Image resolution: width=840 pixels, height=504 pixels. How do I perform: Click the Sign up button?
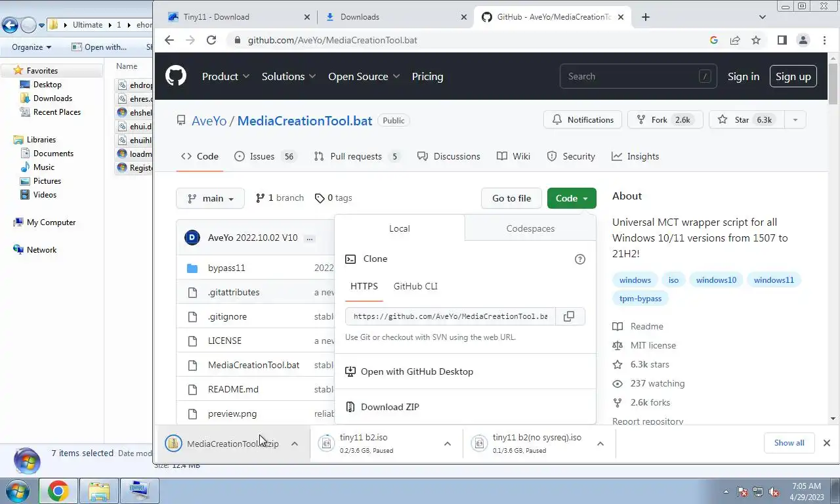pos(793,76)
